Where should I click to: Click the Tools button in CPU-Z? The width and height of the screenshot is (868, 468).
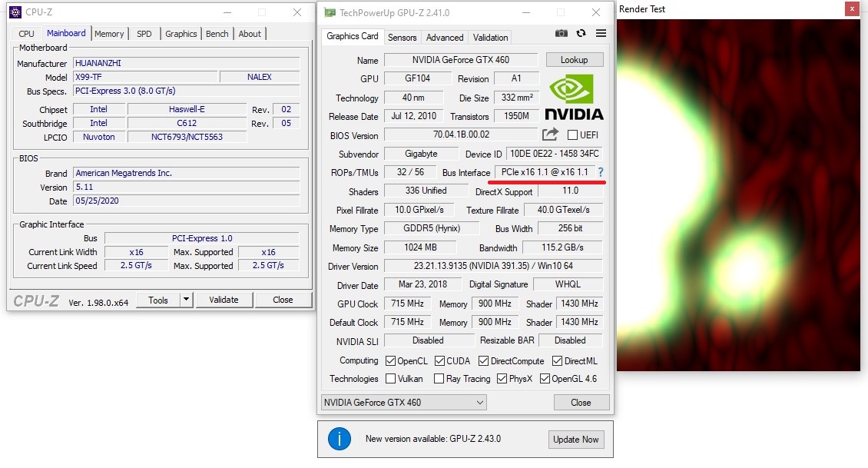[158, 300]
